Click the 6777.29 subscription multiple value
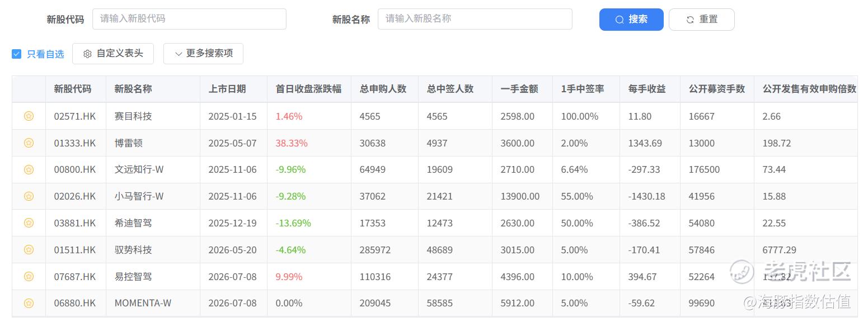This screenshot has height=322, width=868. pyautogui.click(x=779, y=250)
